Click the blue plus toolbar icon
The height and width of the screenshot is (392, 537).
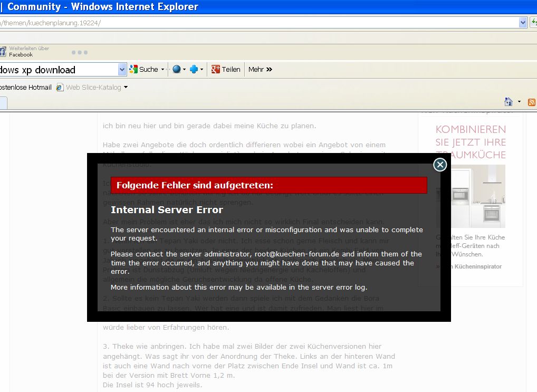point(194,70)
